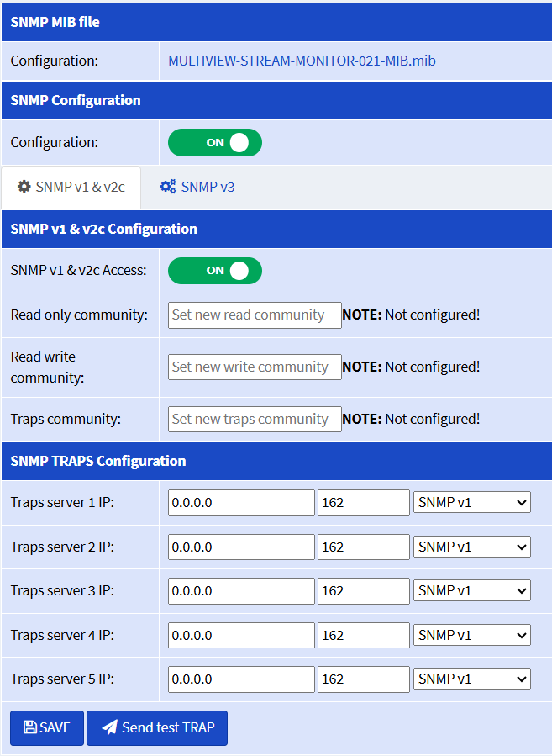Screen dimensions: 552x756
Task: Click the Send test TRAP button
Action: [x=157, y=728]
